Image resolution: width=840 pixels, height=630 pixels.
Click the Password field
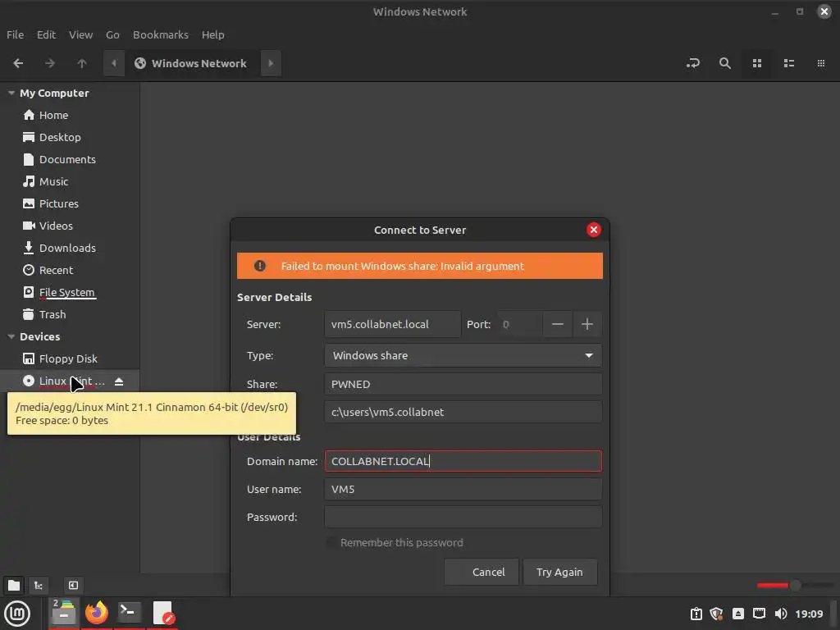(463, 517)
